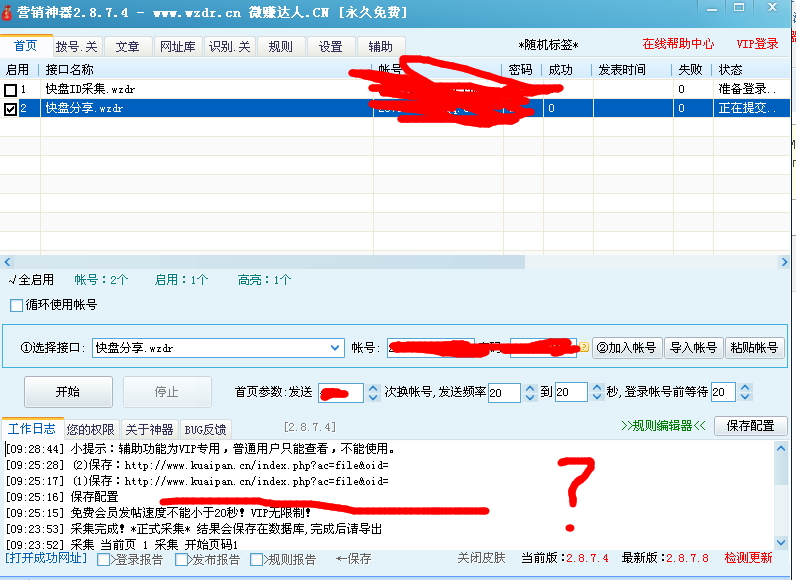Viewport: 796px width, 580px height.
Task: Click the 打开成功网址 link
Action: pos(46,558)
